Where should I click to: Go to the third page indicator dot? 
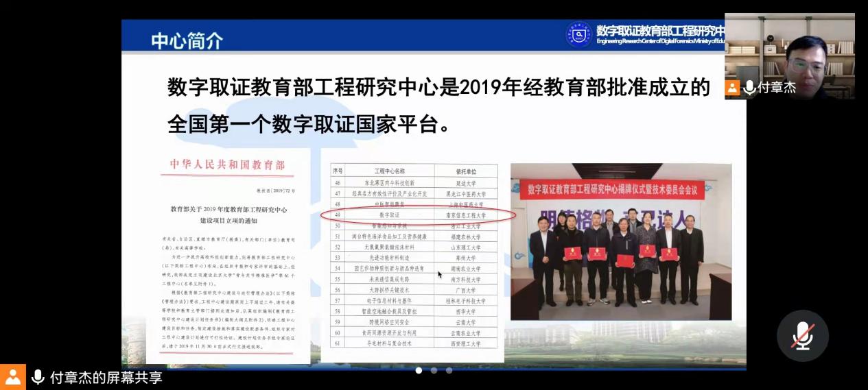click(449, 371)
